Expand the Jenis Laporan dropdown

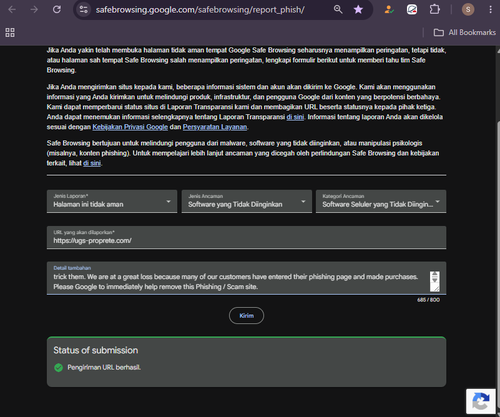(x=112, y=201)
